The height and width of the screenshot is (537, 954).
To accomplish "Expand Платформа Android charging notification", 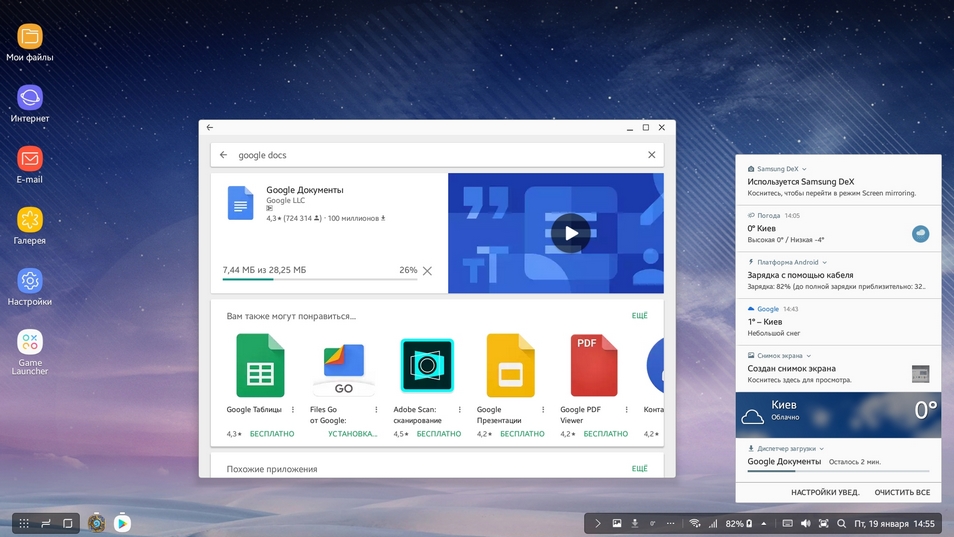I will coord(824,263).
